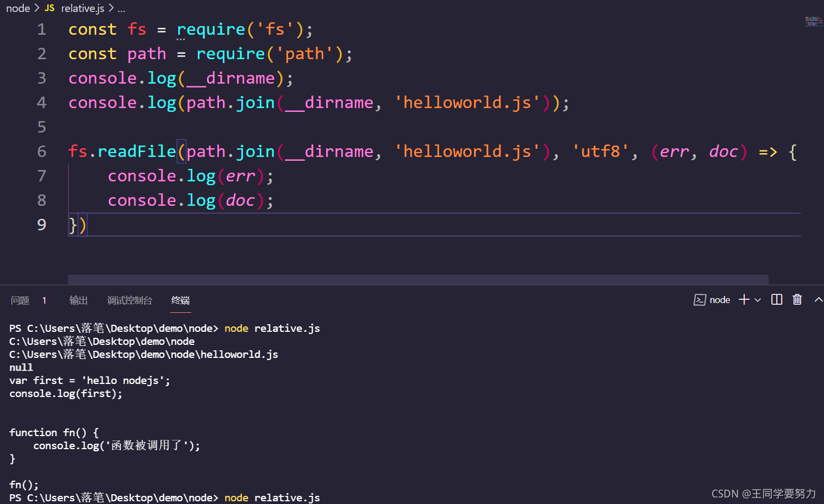Select relative.js in the breadcrumb
824x504 pixels.
point(83,8)
